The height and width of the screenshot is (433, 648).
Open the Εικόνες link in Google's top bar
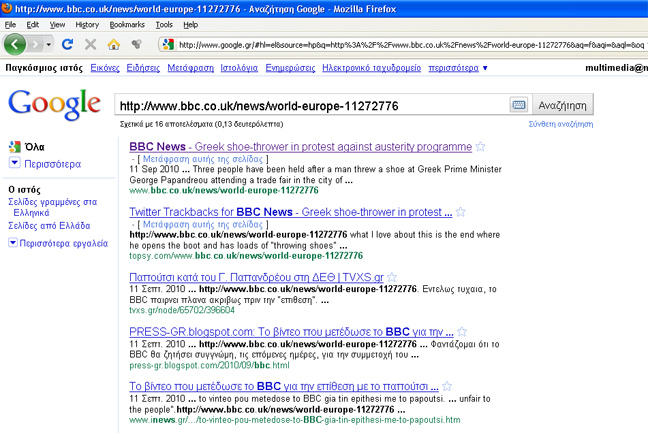[105, 68]
